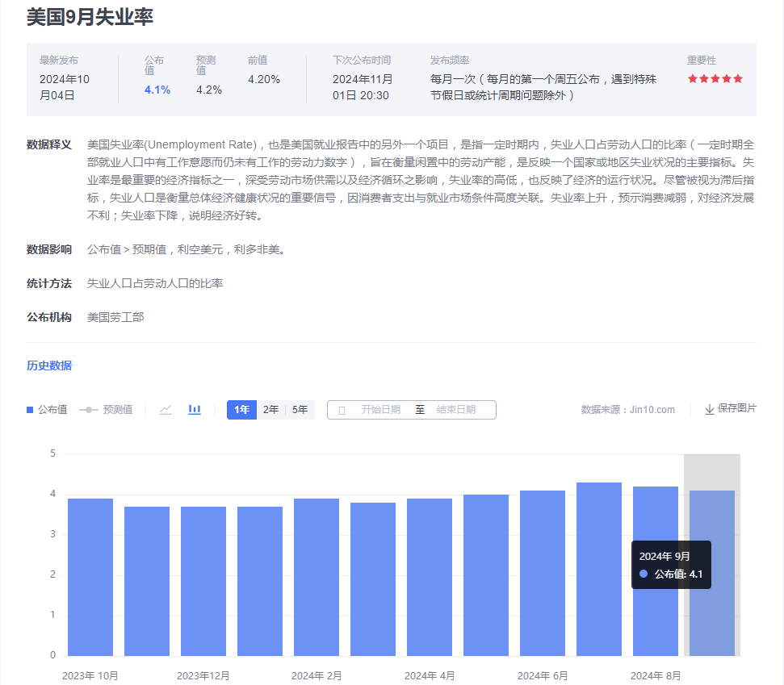Click the 2023年 10月 bar
Viewport: 784px width, 685px height.
pyautogui.click(x=90, y=577)
